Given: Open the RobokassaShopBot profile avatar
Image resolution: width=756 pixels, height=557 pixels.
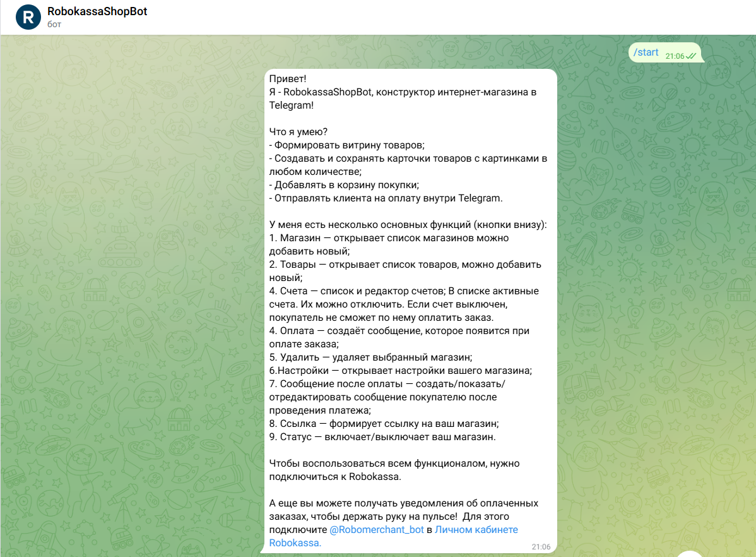Looking at the screenshot, I should [x=28, y=18].
